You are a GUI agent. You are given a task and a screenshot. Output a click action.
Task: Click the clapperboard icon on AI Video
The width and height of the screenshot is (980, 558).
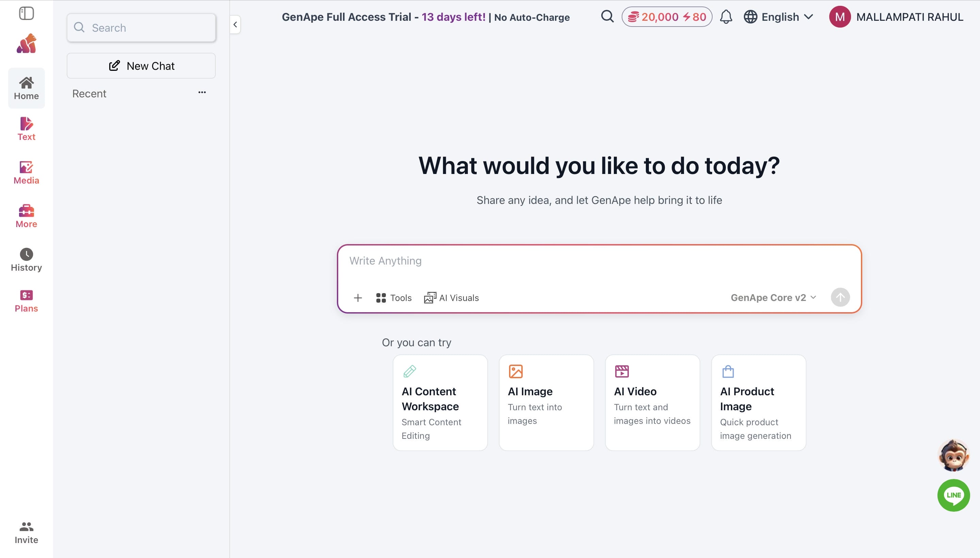click(x=622, y=371)
